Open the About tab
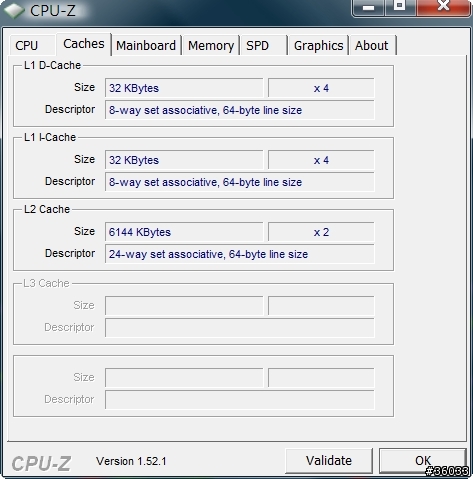473x479 pixels. [x=372, y=45]
